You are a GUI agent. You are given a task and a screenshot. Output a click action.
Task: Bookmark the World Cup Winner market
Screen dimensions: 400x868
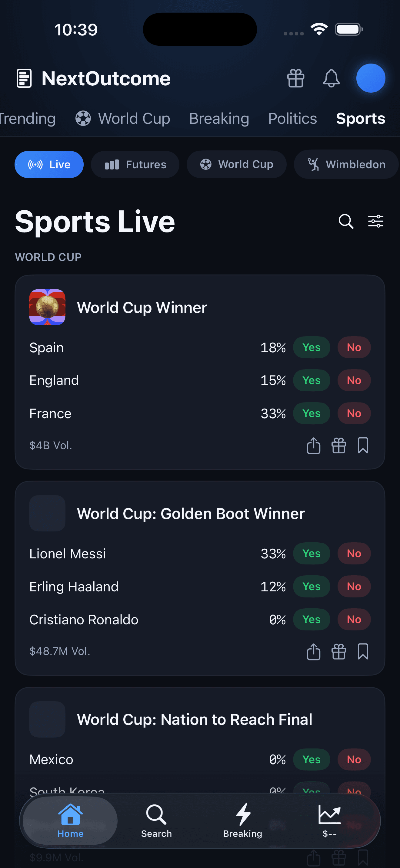[363, 446]
